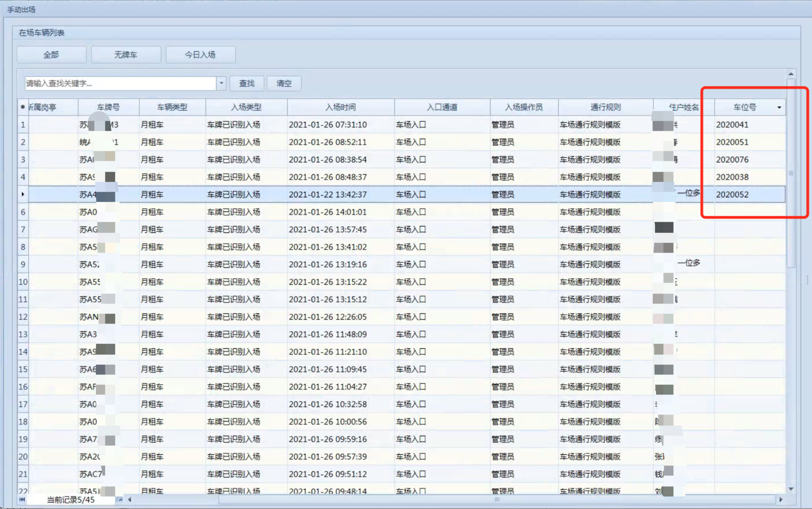Click entry time 2021-01-26 11:48:09
Viewport: 812px width, 509px height.
(340, 335)
